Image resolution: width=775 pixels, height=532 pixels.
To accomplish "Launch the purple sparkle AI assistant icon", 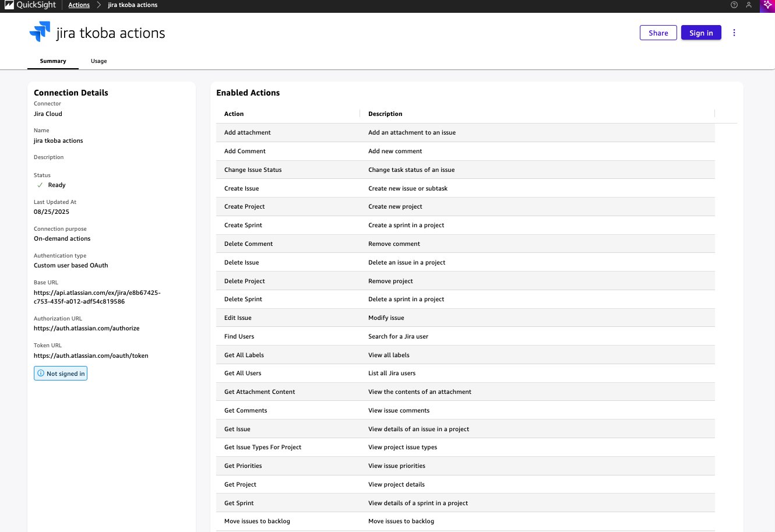I will [x=767, y=5].
